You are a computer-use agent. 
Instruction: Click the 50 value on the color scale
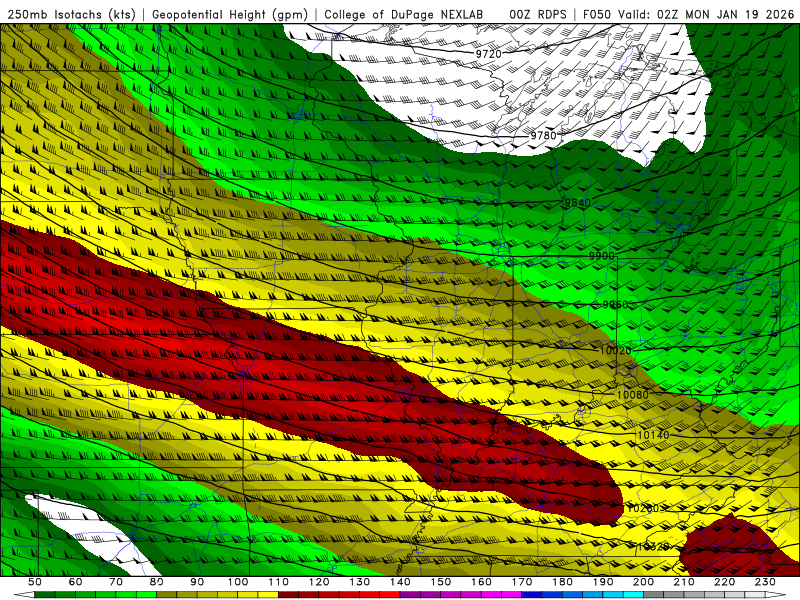[x=35, y=582]
